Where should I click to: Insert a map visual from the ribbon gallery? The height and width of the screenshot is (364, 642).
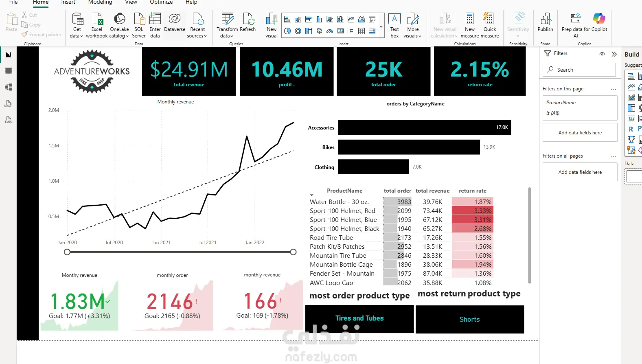click(319, 31)
